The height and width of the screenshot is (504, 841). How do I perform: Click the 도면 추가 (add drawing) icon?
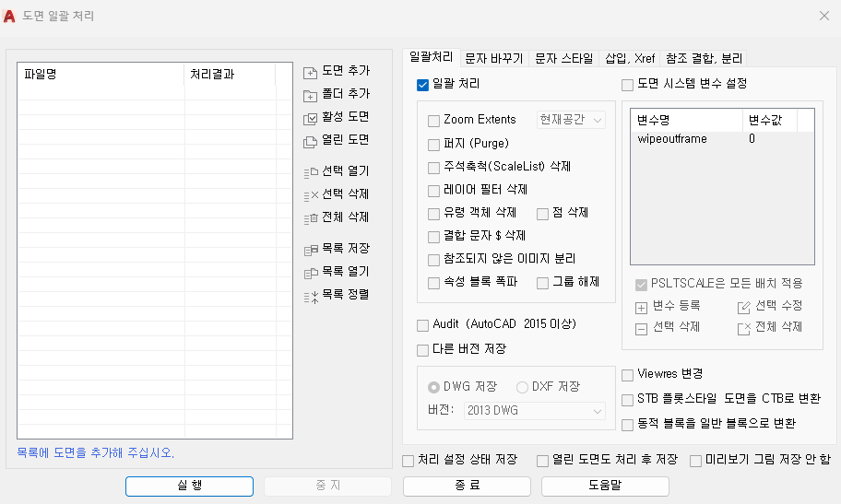point(310,73)
